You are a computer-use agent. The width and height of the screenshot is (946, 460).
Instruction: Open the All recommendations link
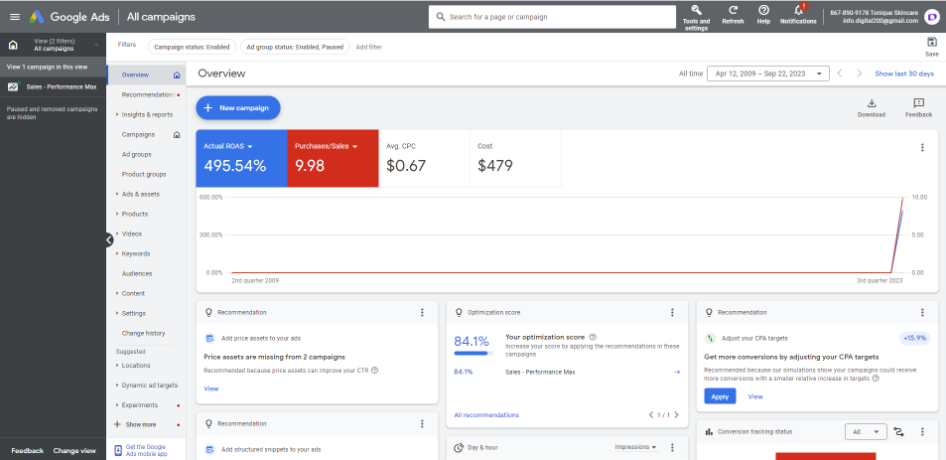click(486, 415)
